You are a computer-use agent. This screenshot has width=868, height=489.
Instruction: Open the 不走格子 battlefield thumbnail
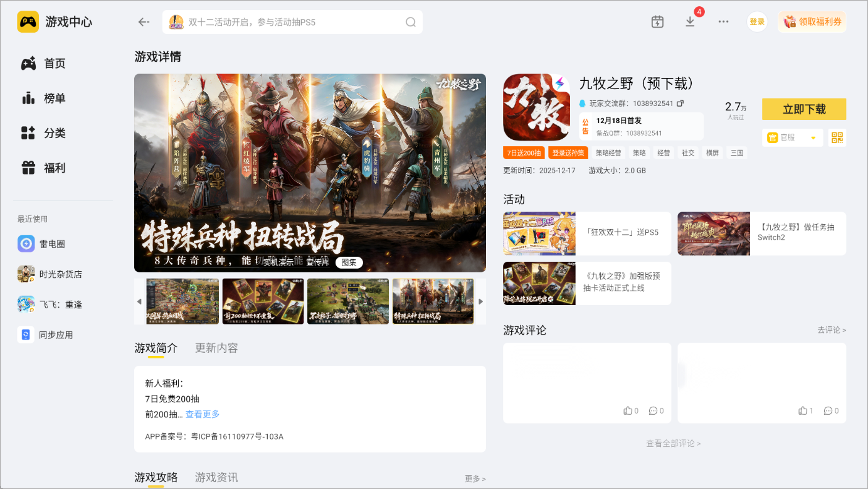348,301
